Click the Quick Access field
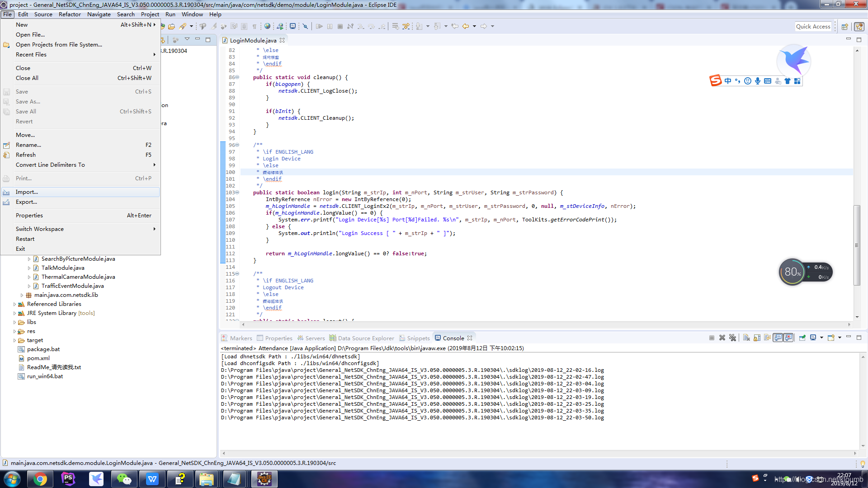 (813, 26)
